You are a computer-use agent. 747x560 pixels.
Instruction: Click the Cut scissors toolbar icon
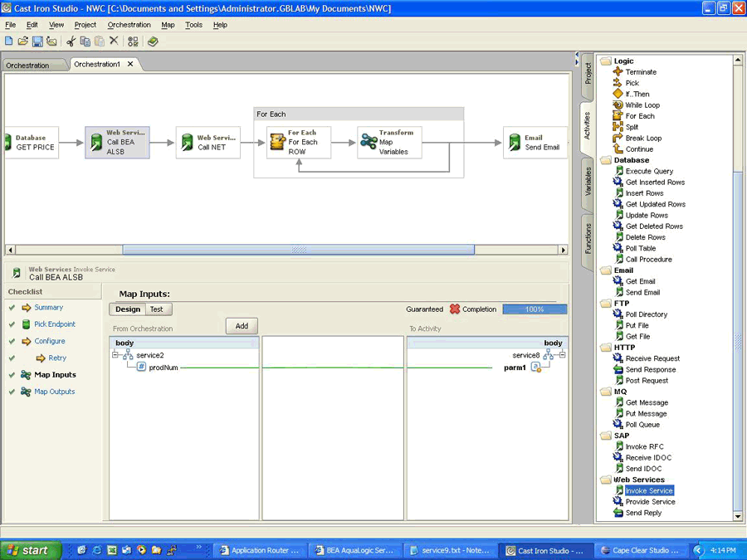(x=71, y=41)
